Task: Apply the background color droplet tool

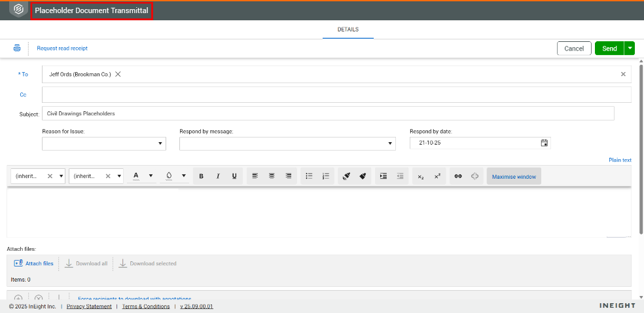Action: point(169,175)
